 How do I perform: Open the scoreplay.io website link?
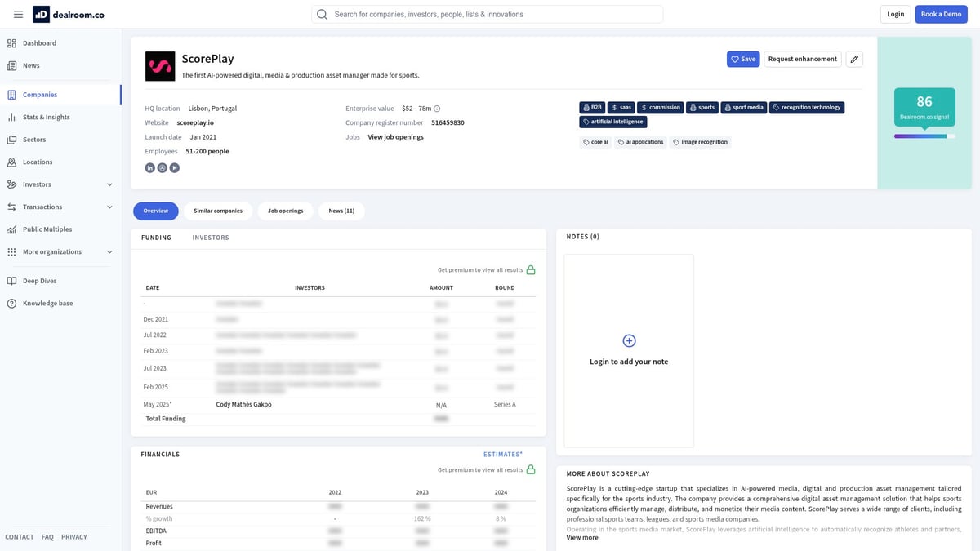[x=195, y=122]
